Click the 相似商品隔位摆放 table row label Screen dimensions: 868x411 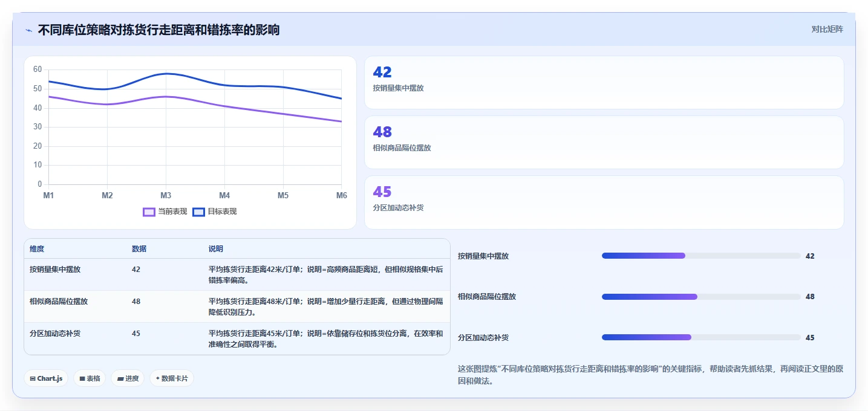[x=59, y=301]
